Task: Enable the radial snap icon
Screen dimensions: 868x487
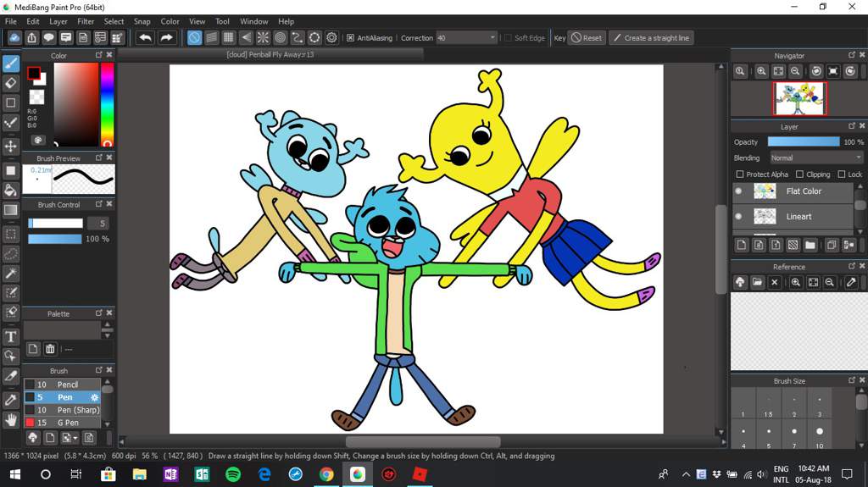Action: pyautogui.click(x=263, y=37)
